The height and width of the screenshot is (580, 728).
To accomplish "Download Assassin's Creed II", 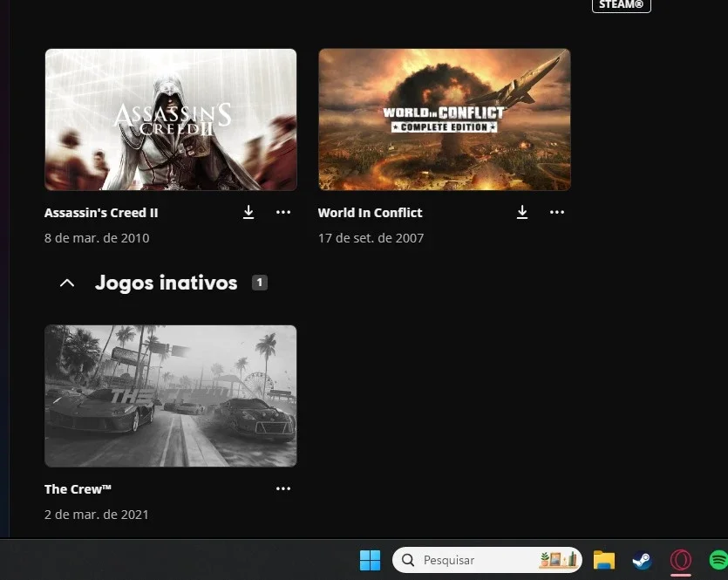I will (248, 212).
